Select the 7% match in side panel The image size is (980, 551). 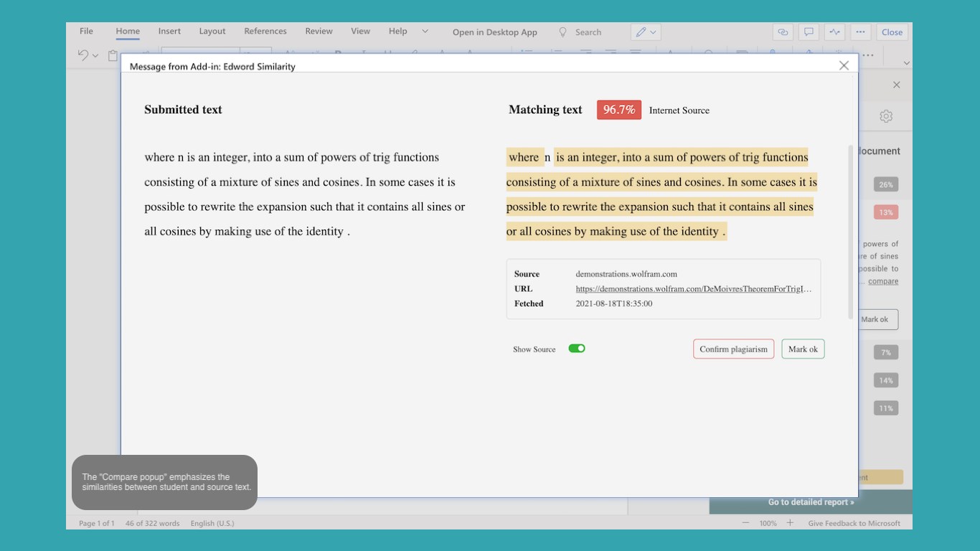pos(886,352)
